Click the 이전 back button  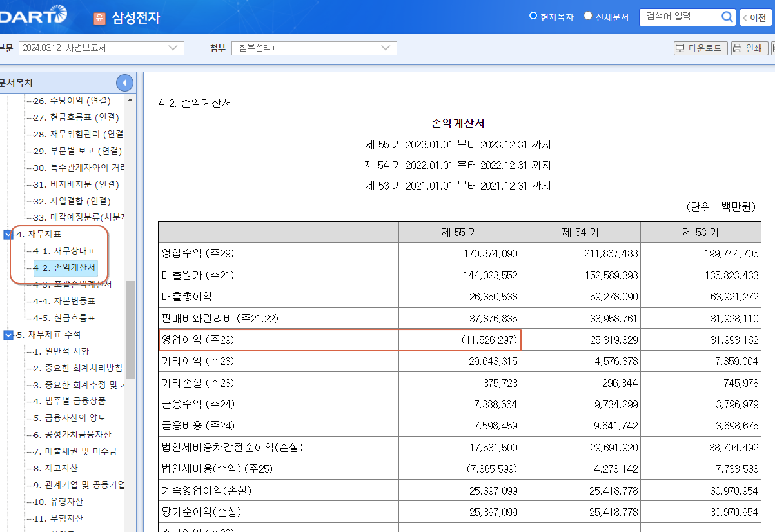[x=754, y=18]
